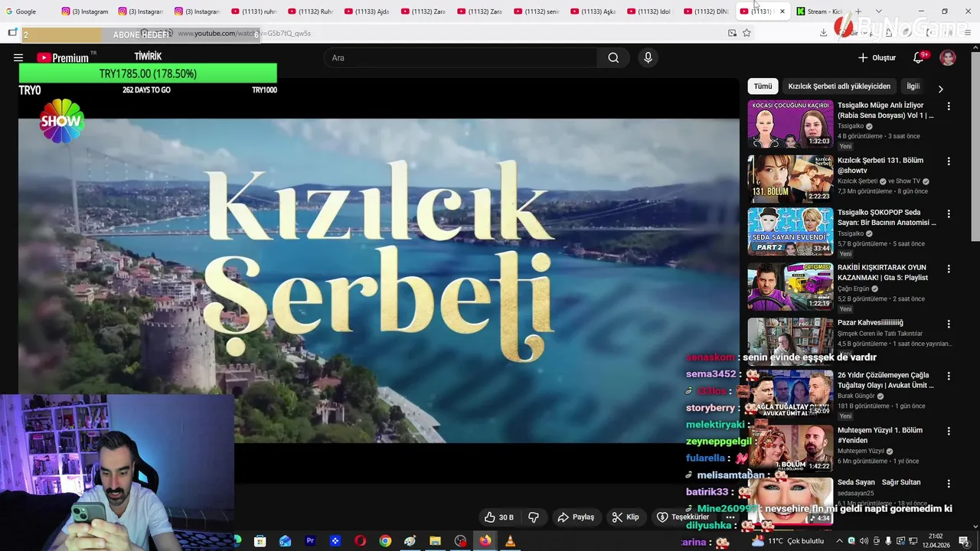Switch to the (11132) DİN tab
The width and height of the screenshot is (980, 551).
tap(707, 11)
